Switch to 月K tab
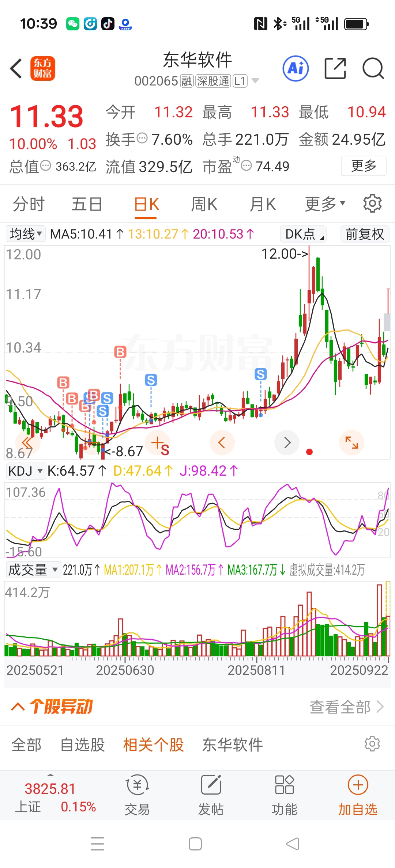This screenshot has width=395, height=868. point(263,204)
